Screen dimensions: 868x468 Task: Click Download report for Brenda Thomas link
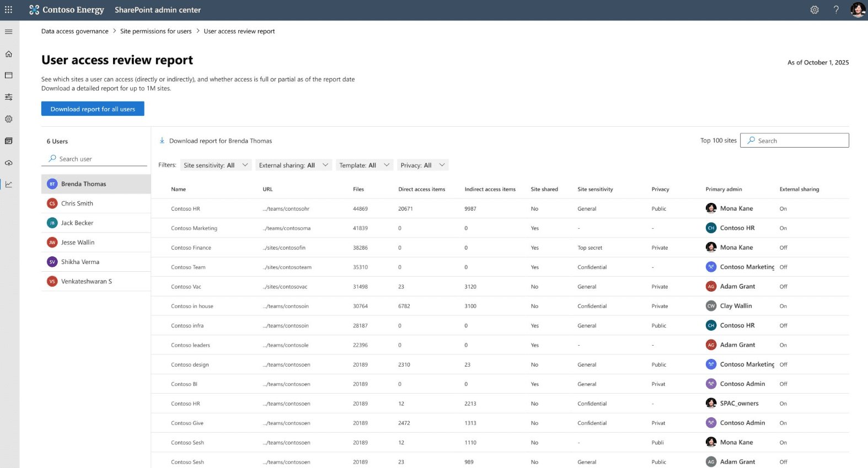221,141
